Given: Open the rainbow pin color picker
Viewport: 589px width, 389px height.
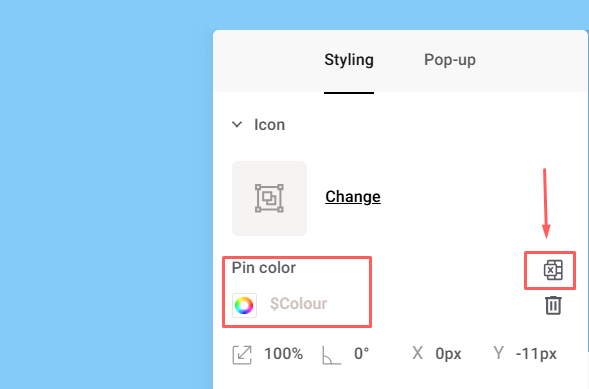Looking at the screenshot, I should (244, 305).
